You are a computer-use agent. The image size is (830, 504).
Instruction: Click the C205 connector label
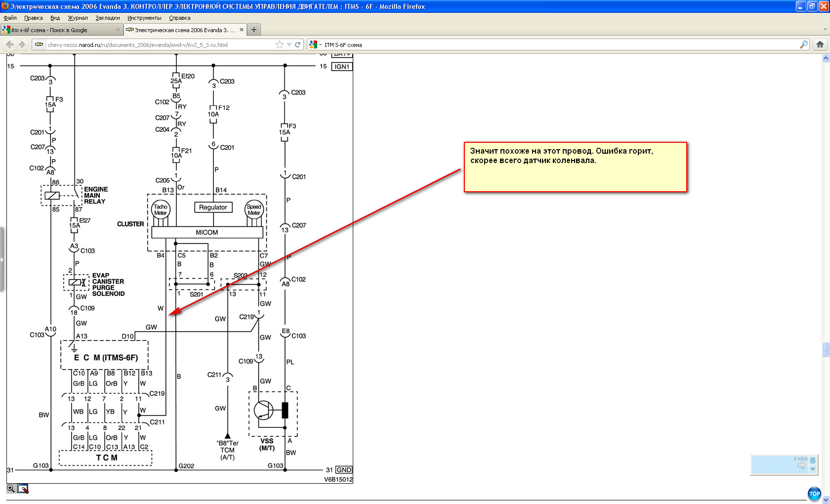coord(163,180)
